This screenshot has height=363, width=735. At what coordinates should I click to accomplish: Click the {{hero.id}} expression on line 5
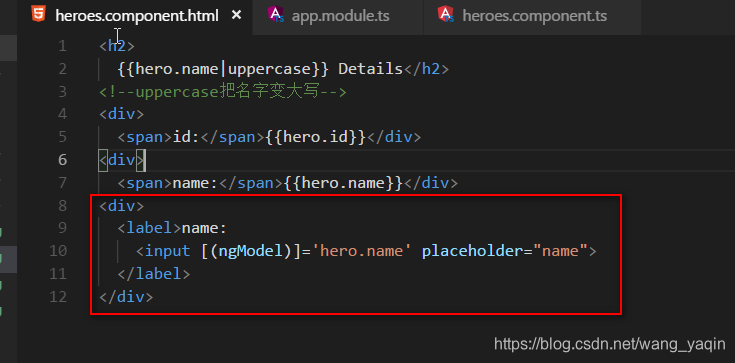pos(315,137)
